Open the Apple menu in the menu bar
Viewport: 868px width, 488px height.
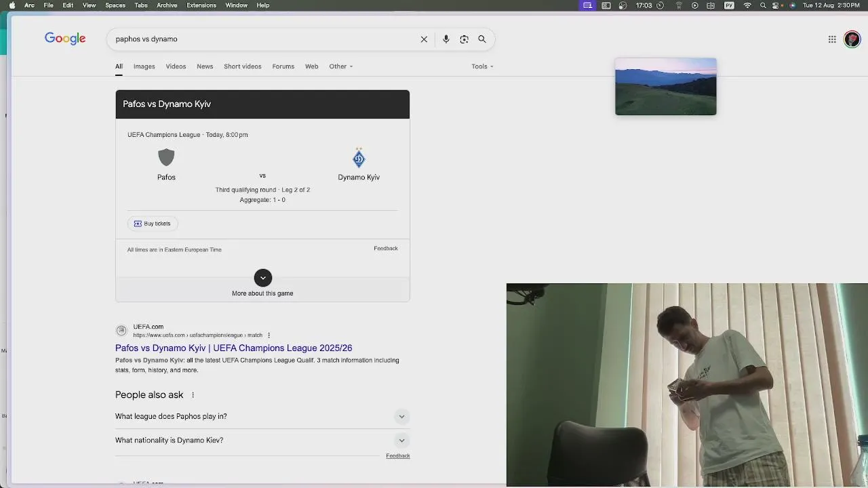(x=12, y=5)
